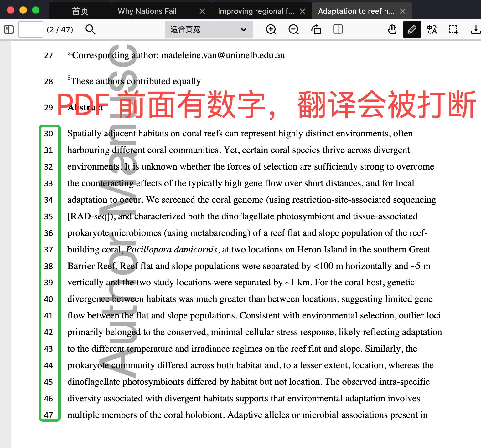Choose the area selection screenshot tool
The height and width of the screenshot is (448, 481).
coord(453,29)
